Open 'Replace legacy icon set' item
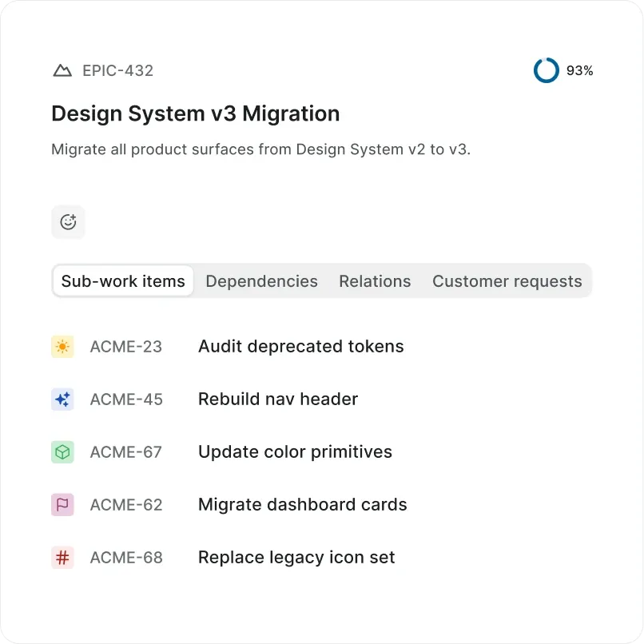Image resolution: width=644 pixels, height=644 pixels. (x=296, y=558)
